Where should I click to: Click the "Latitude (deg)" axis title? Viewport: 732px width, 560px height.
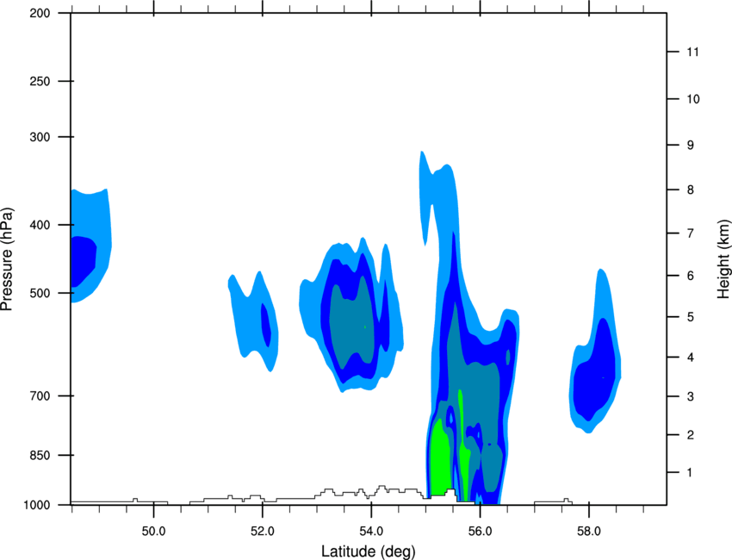pos(368,551)
